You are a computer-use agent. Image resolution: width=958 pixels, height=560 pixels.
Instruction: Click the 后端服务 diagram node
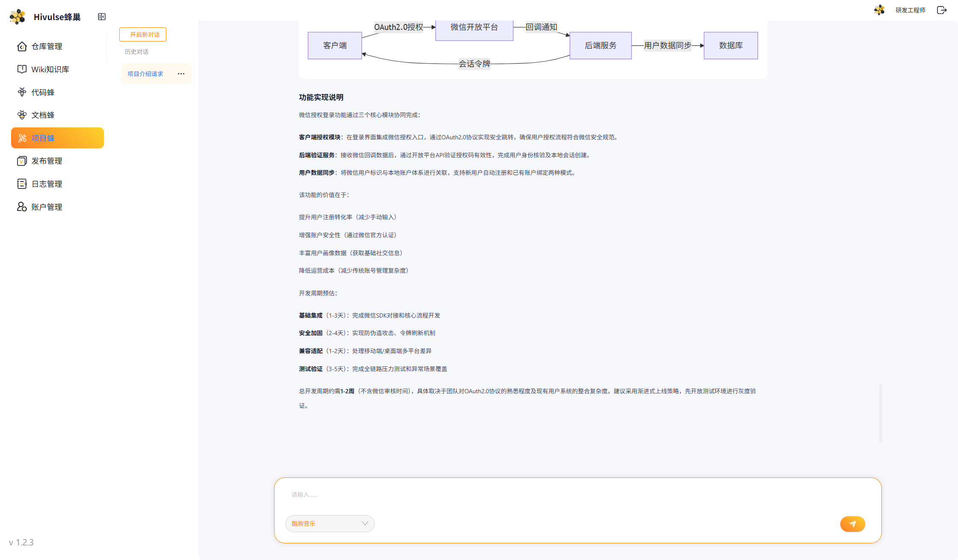(600, 45)
